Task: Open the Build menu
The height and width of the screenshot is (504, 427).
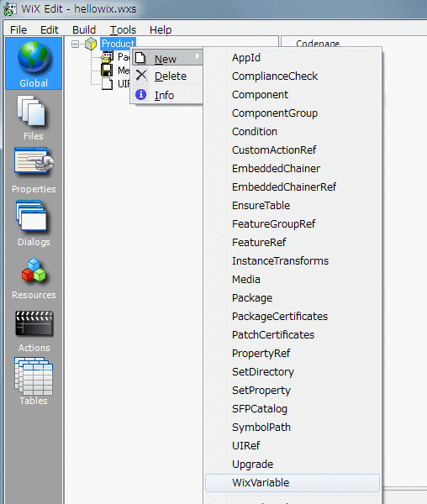Action: [84, 30]
